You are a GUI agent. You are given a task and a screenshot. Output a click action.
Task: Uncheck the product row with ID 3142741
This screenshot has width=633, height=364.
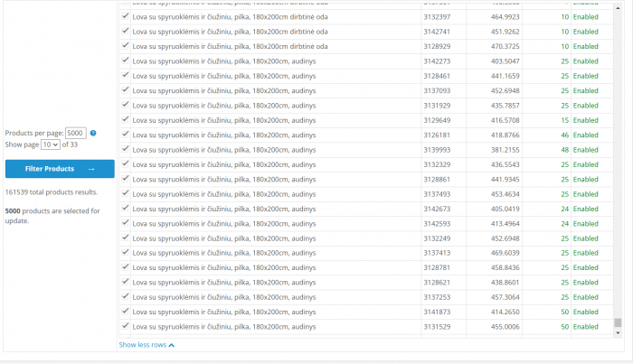[x=125, y=31]
